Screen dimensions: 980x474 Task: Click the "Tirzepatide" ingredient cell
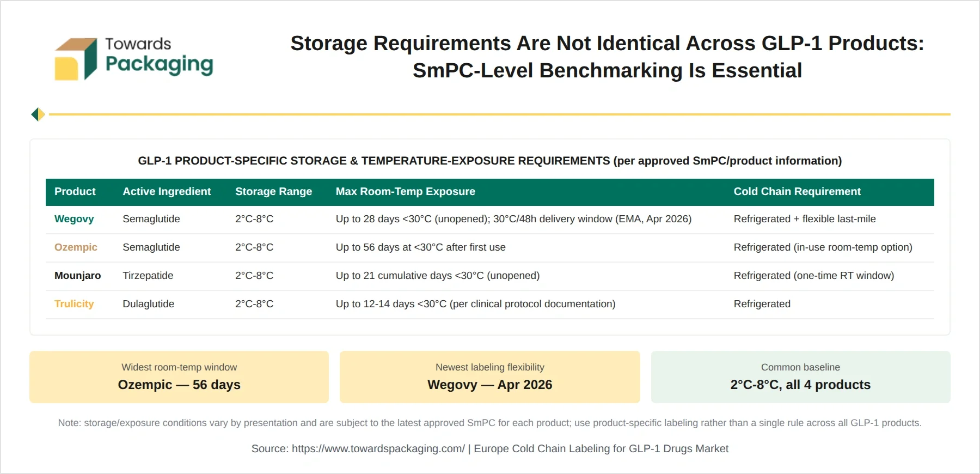pos(148,276)
